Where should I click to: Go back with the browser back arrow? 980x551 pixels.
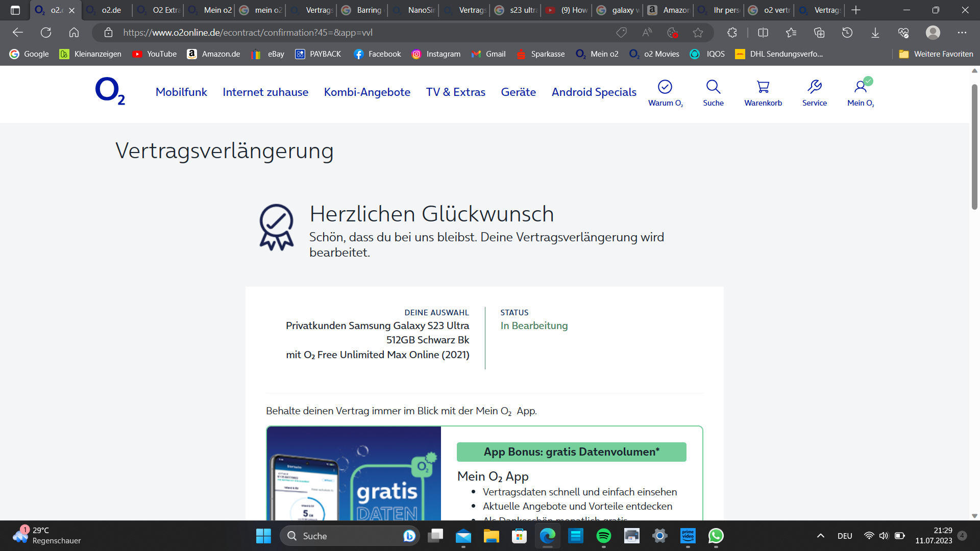click(x=18, y=33)
